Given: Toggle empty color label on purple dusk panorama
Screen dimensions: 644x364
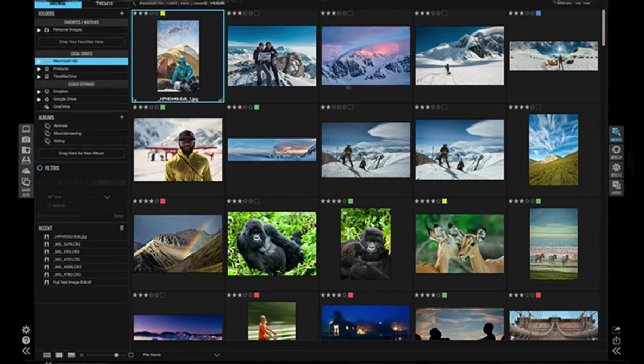Looking at the screenshot, I should (162, 295).
